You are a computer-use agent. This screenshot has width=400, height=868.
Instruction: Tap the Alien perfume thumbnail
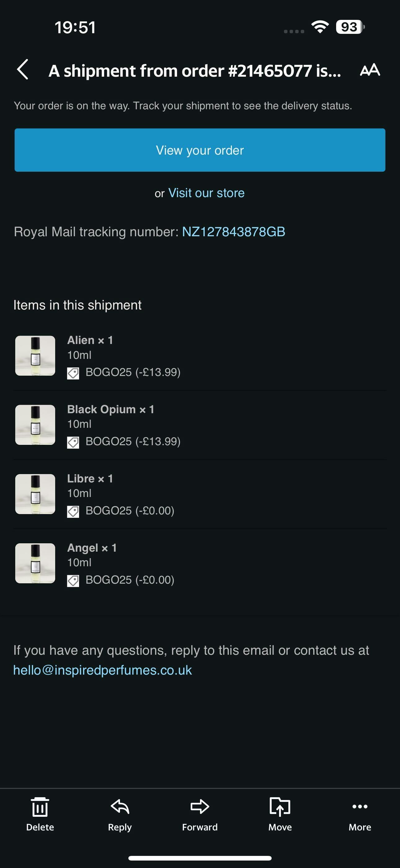coord(35,355)
